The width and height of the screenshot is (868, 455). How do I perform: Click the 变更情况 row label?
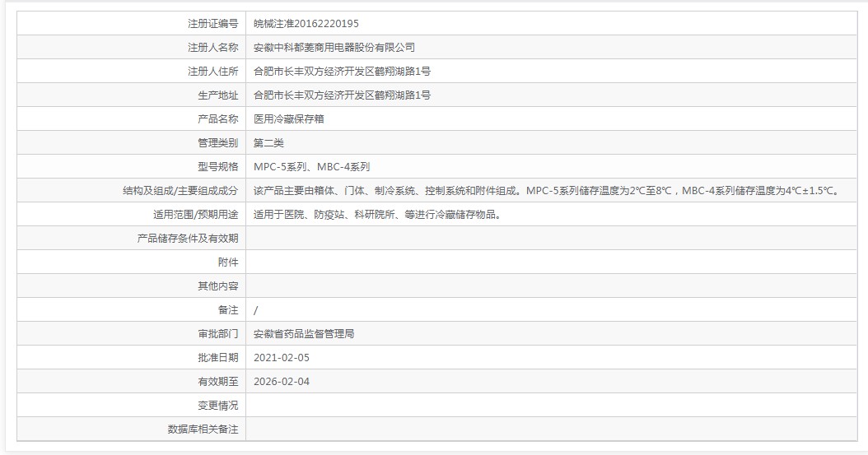click(217, 406)
